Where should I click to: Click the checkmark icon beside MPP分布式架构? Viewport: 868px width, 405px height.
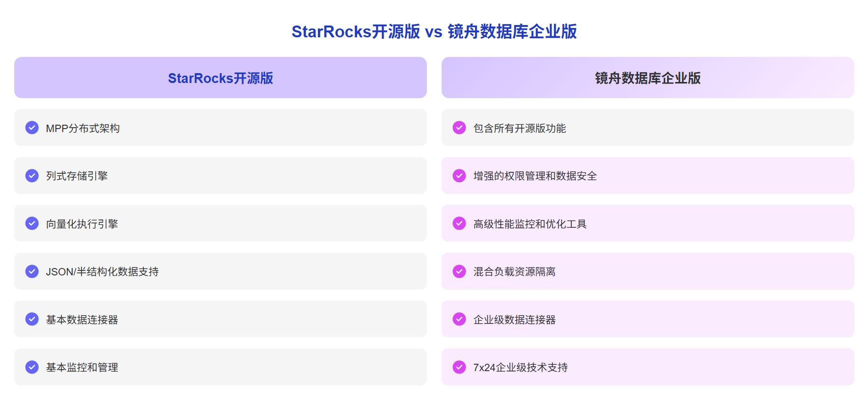(x=32, y=128)
